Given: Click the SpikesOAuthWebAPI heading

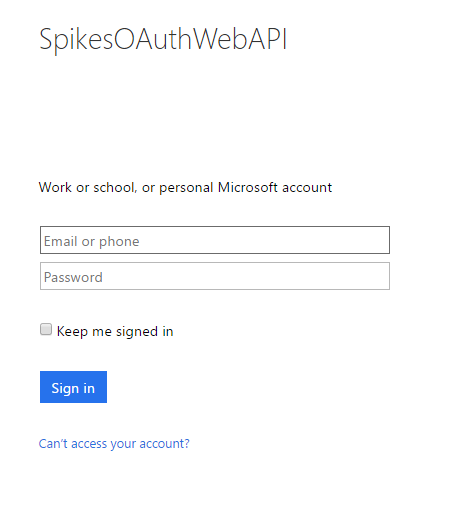Looking at the screenshot, I should [x=163, y=39].
